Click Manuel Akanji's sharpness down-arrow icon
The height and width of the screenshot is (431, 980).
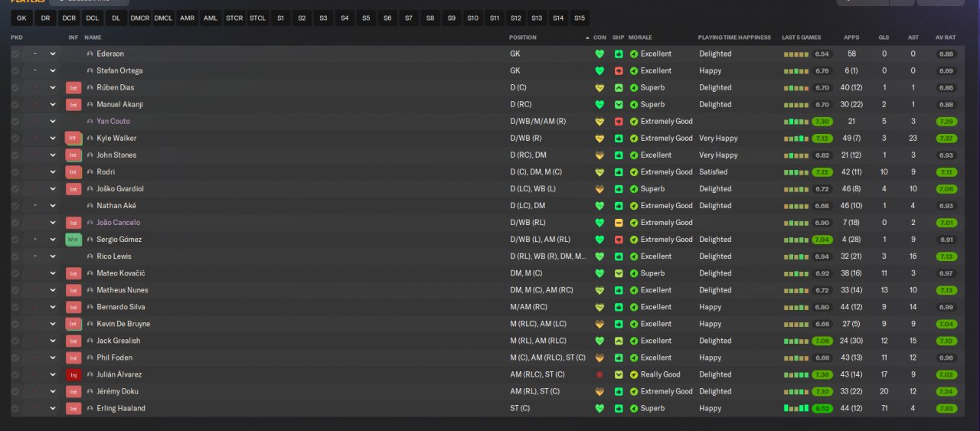[619, 105]
